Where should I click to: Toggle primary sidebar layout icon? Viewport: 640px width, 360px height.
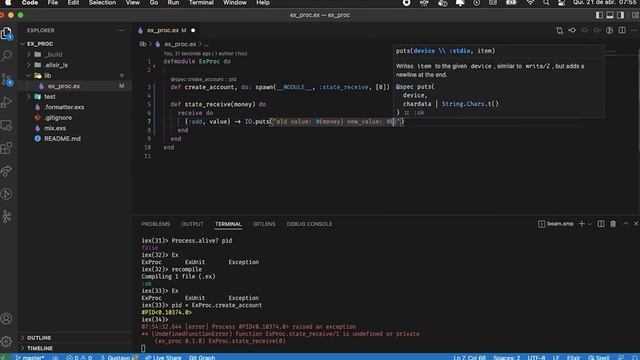click(599, 15)
